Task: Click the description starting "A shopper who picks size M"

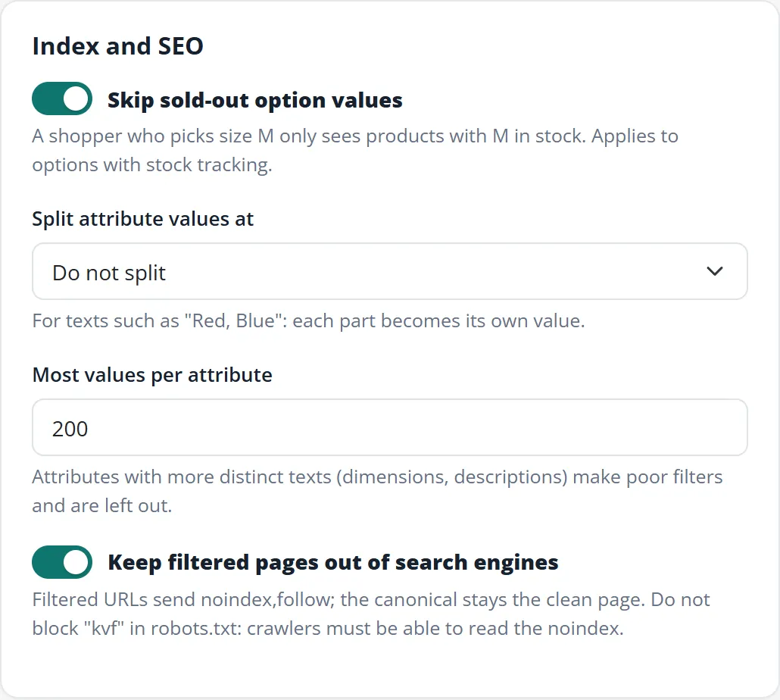Action: (355, 150)
